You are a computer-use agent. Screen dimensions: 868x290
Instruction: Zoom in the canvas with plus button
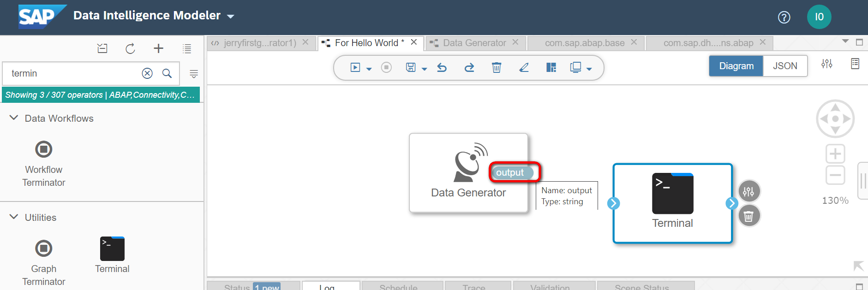[x=835, y=154]
